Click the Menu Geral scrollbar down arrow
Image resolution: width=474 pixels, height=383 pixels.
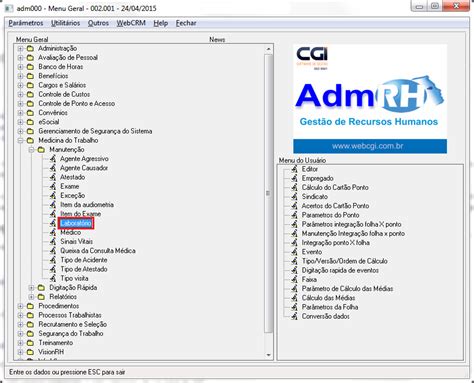[x=269, y=355]
